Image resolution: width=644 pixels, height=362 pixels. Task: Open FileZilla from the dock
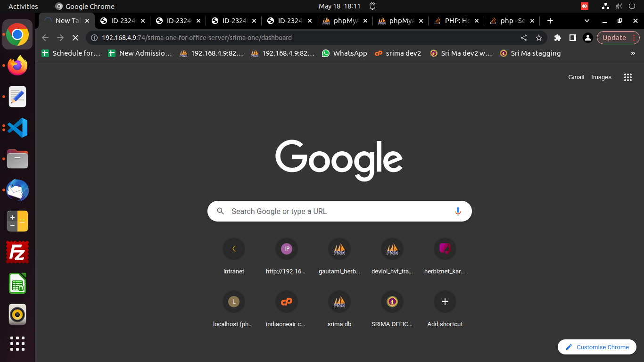(17, 252)
